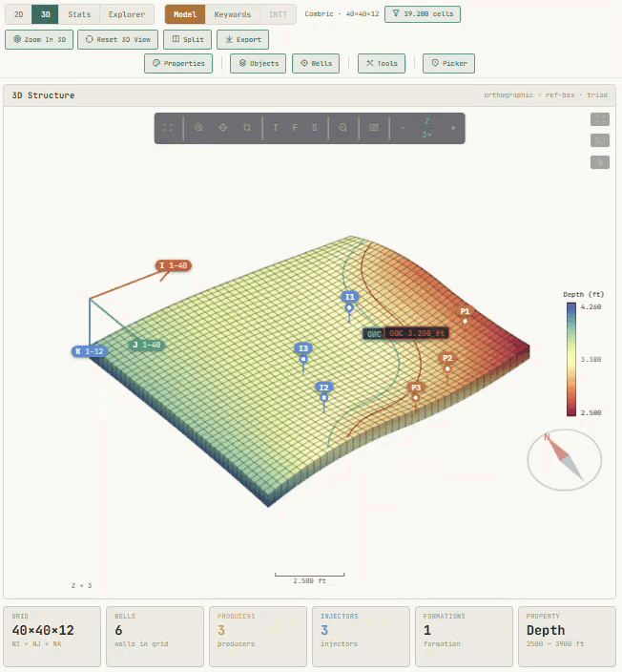
Task: Open the Tools panel
Action: tap(382, 63)
